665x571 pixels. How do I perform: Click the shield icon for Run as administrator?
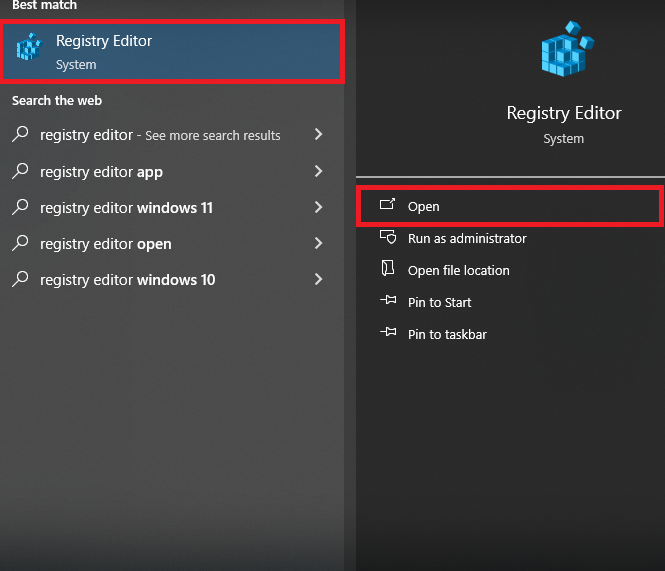click(x=388, y=238)
